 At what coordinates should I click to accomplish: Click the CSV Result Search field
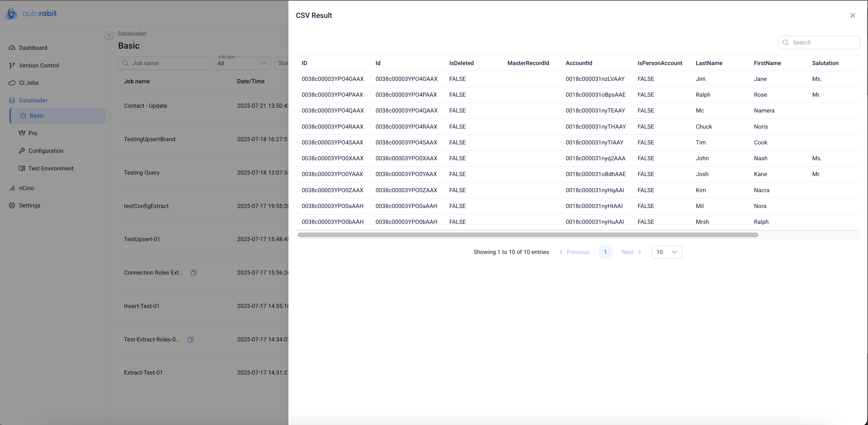click(x=822, y=42)
